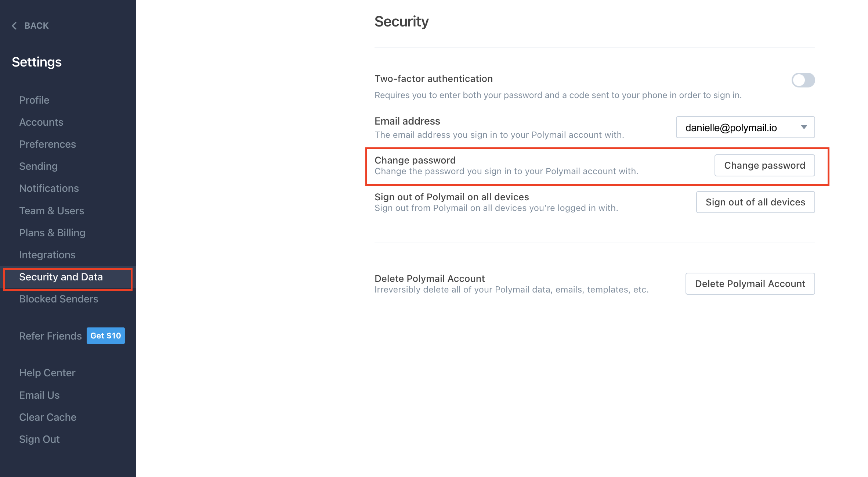Click the Change password button
868x477 pixels.
(764, 165)
